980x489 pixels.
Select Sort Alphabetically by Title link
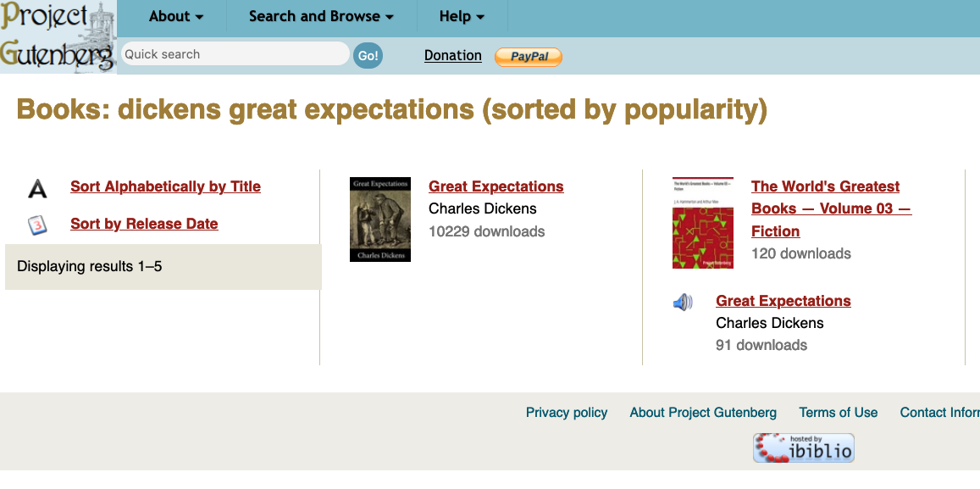165,186
